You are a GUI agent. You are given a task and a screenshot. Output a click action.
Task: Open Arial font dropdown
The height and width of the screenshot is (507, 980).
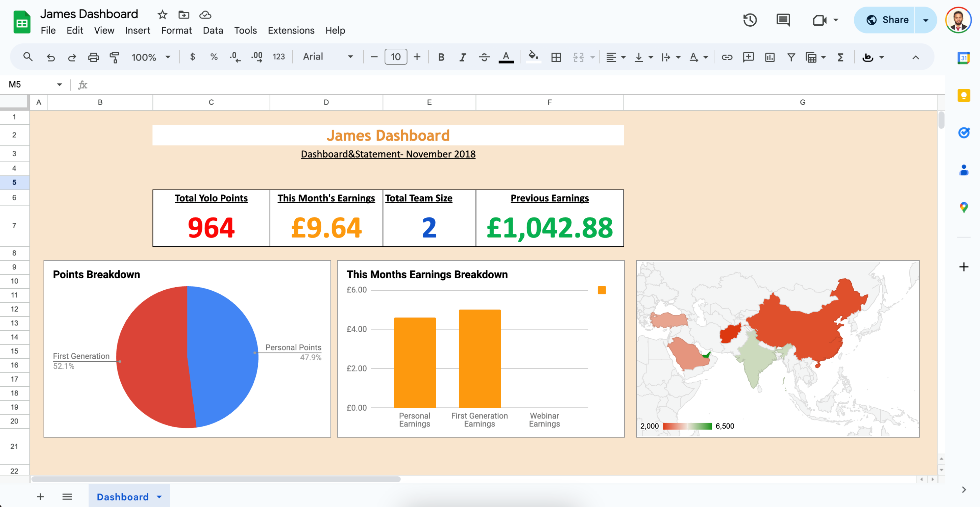(x=327, y=57)
